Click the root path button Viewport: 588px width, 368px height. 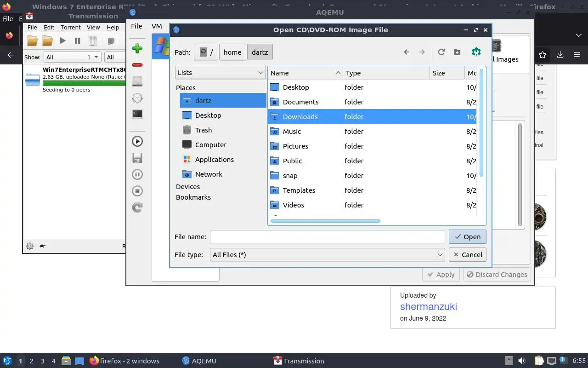pos(206,52)
